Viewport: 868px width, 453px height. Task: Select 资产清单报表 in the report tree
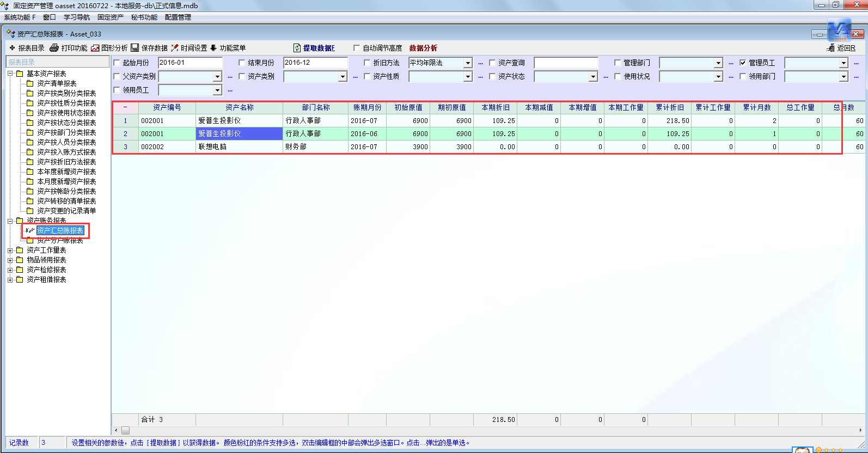(x=57, y=83)
